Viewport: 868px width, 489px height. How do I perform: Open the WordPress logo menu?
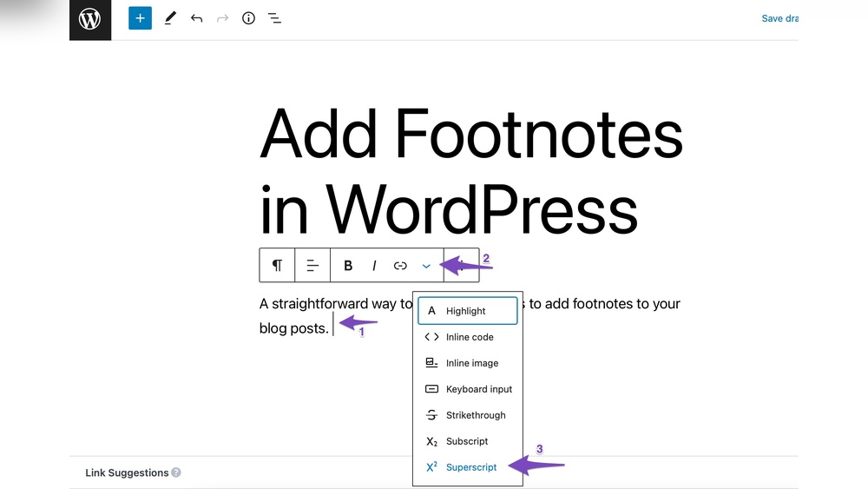(90, 19)
